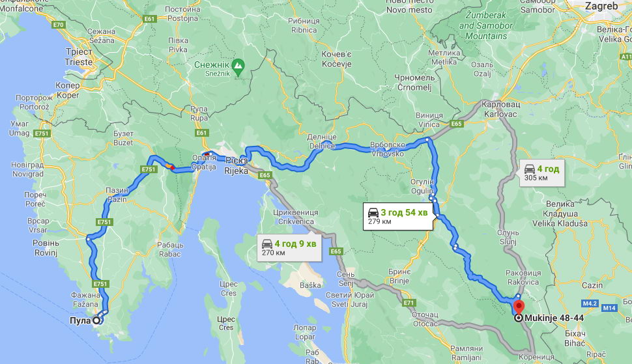The width and height of the screenshot is (632, 364).
Task: Click the Rijeka city label
Action: pyautogui.click(x=237, y=171)
